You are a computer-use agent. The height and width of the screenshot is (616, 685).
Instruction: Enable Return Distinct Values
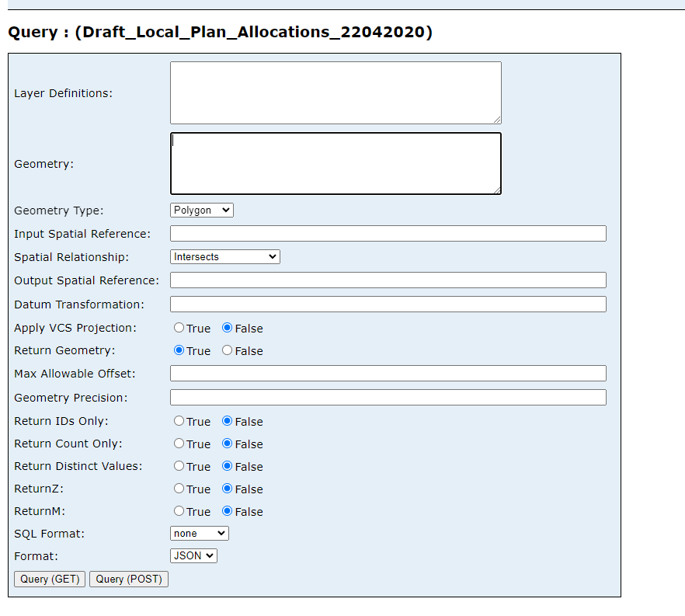179,466
